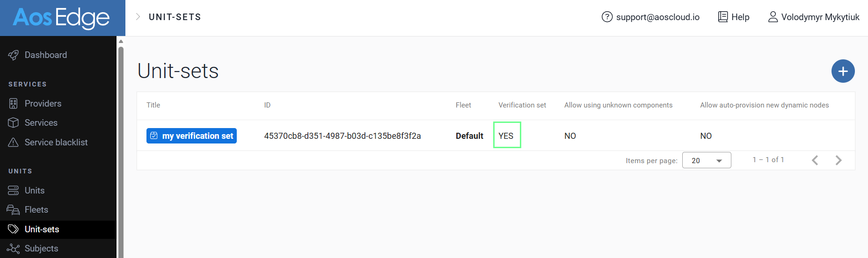
Task: Open the 'my verification set' unit-set
Action: 191,136
